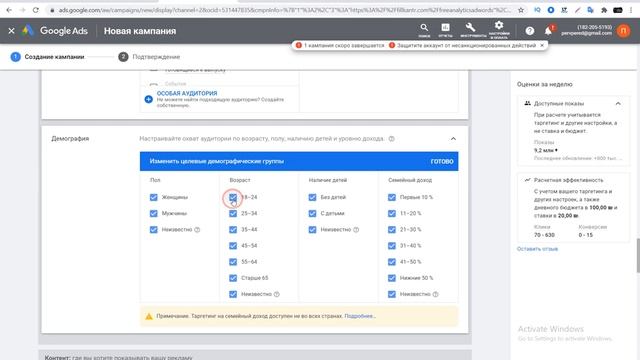Uncheck the С детьми checkbox
The width and height of the screenshot is (640, 360).
pos(312,213)
